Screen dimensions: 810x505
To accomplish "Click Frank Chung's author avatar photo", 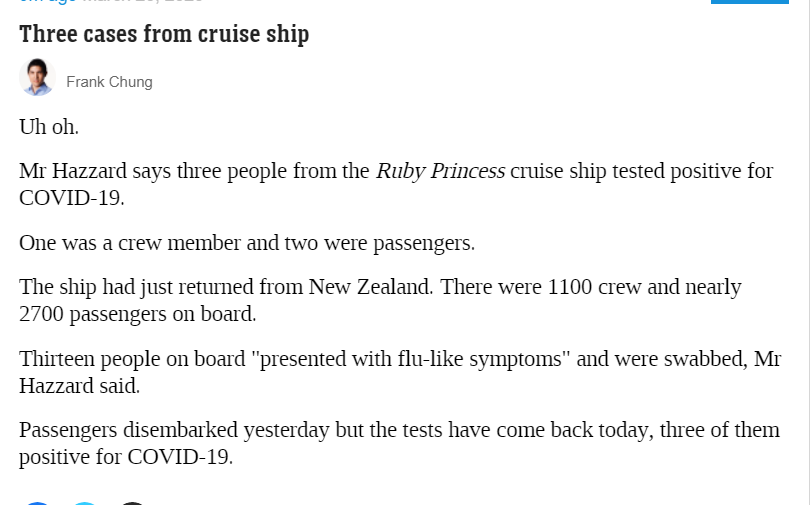I will point(37,77).
